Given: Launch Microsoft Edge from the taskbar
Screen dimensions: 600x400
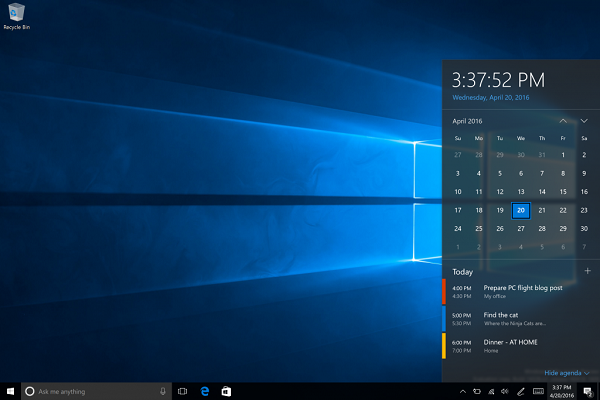Looking at the screenshot, I should tap(205, 390).
